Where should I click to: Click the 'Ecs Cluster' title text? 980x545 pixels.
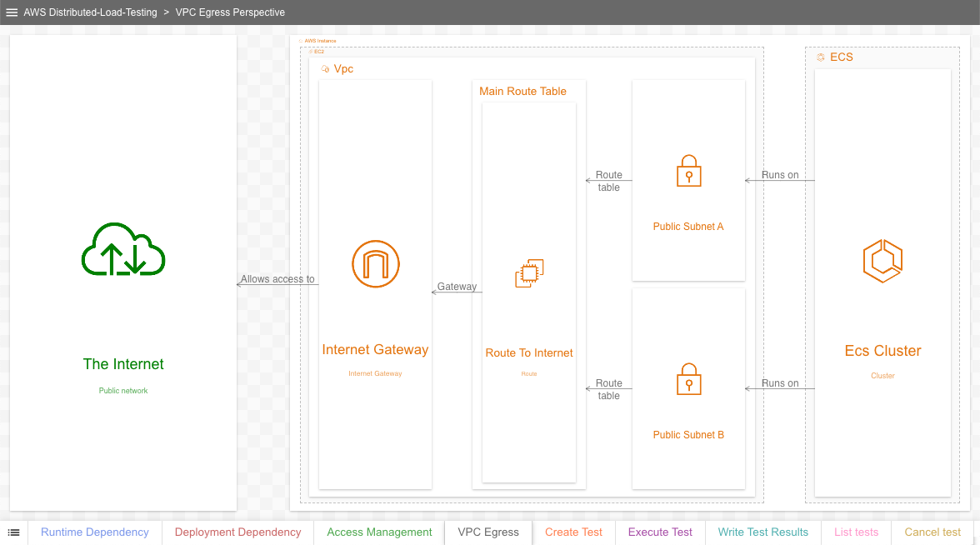coord(882,351)
